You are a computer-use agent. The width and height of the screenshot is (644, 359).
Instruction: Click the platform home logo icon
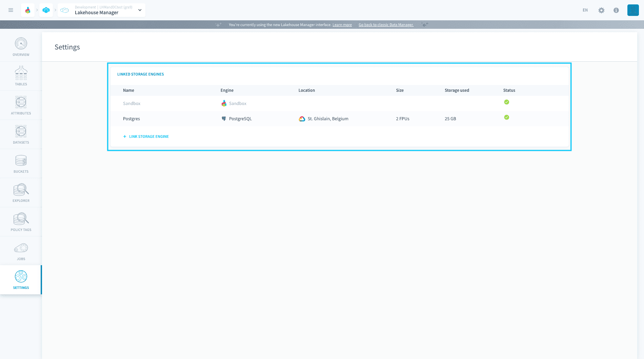[28, 10]
